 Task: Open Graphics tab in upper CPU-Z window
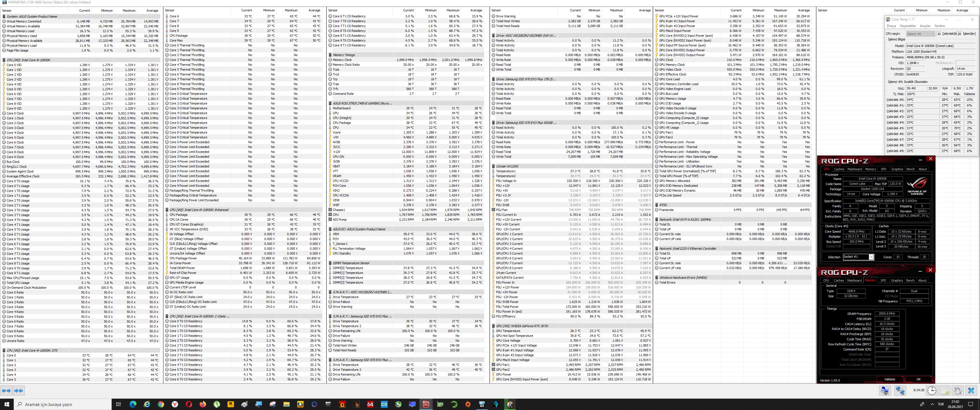pyautogui.click(x=897, y=169)
